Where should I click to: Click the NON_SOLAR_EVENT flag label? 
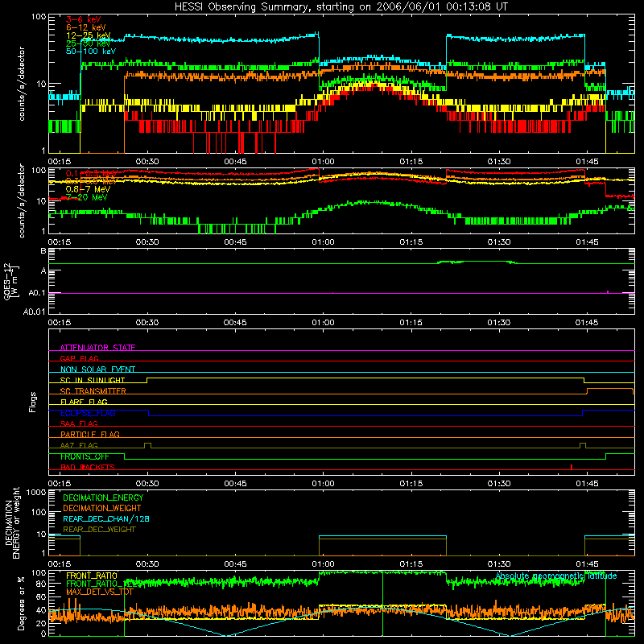click(97, 369)
